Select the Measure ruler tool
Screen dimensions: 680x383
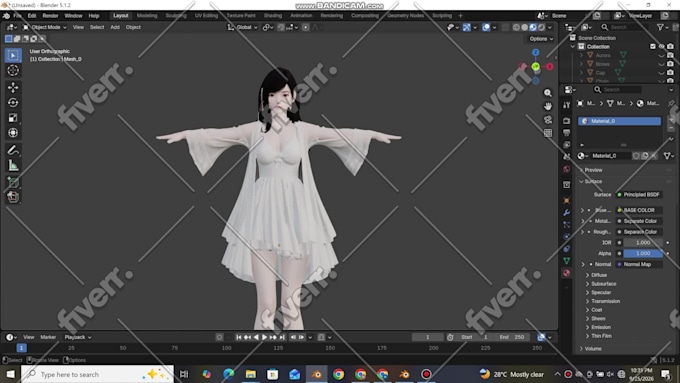pyautogui.click(x=13, y=165)
